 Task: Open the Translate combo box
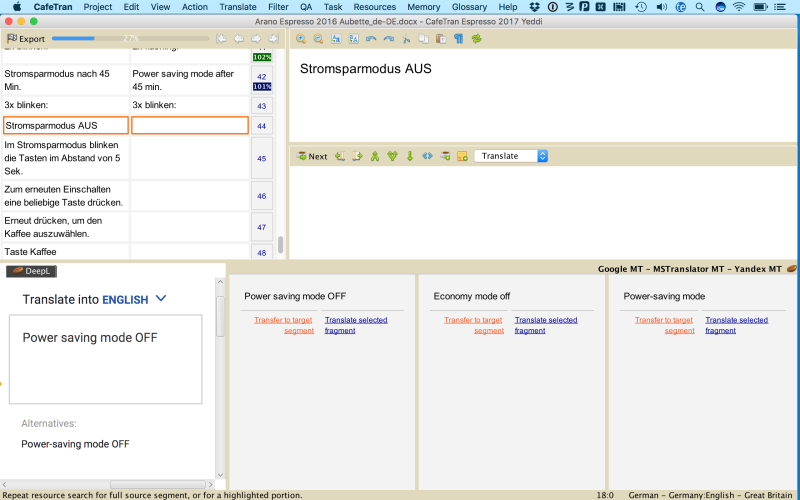coord(511,156)
